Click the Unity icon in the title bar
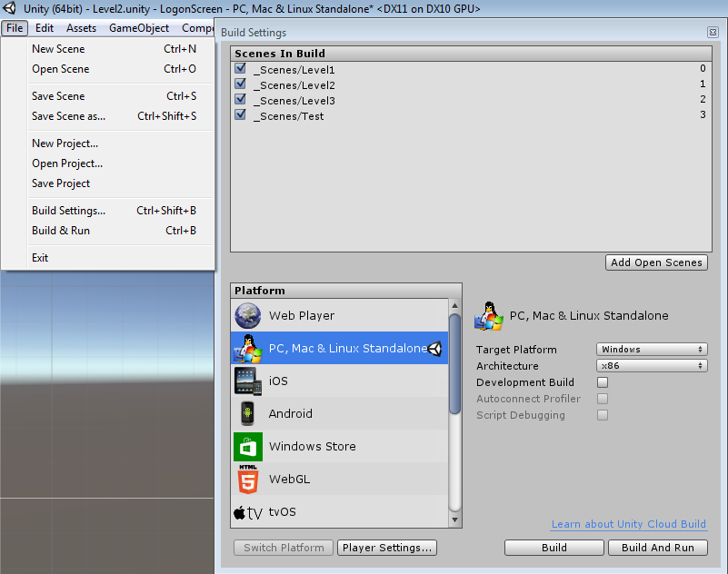Screen dimensions: 728x574 [9, 8]
